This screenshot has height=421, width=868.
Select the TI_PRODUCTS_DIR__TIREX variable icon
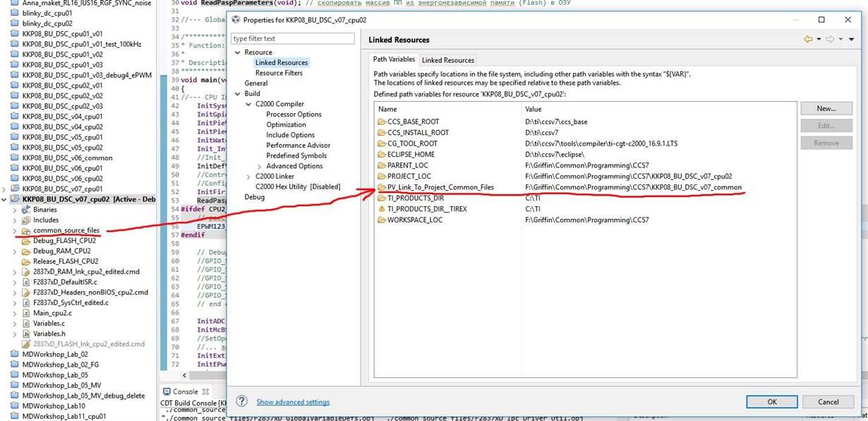382,209
